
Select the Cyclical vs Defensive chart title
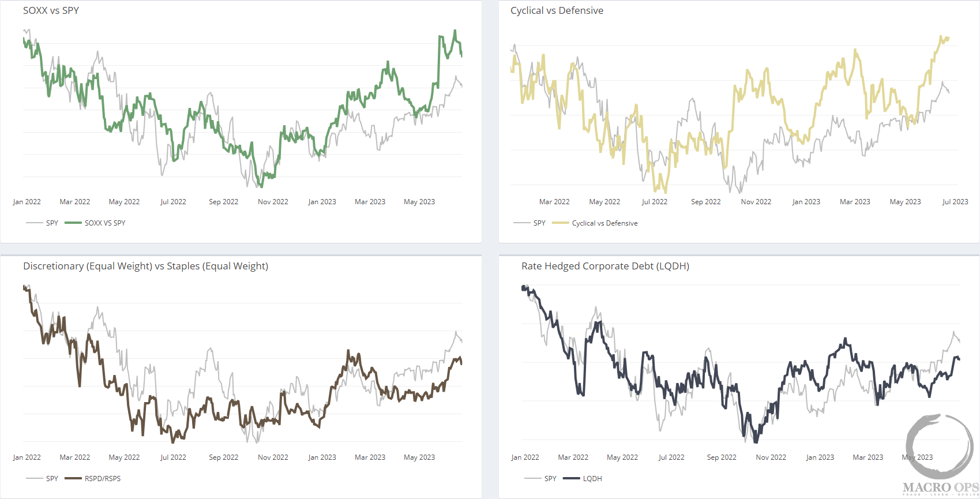(x=557, y=10)
